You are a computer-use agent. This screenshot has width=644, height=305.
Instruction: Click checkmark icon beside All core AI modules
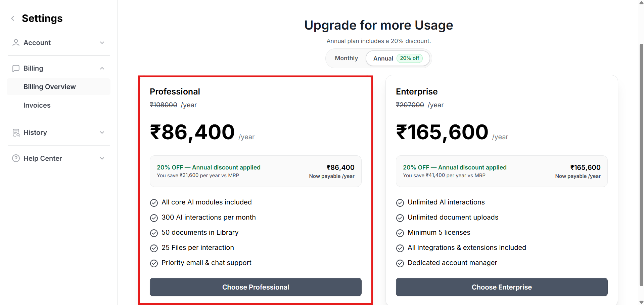(x=154, y=203)
